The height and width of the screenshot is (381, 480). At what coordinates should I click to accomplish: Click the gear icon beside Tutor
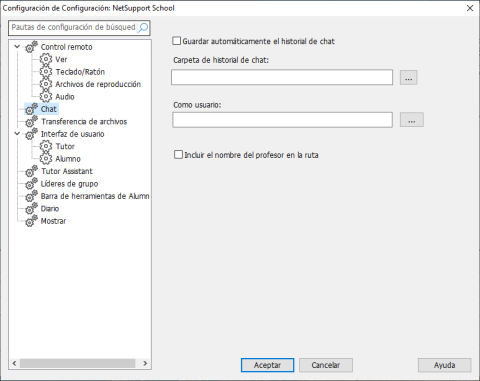(x=46, y=146)
